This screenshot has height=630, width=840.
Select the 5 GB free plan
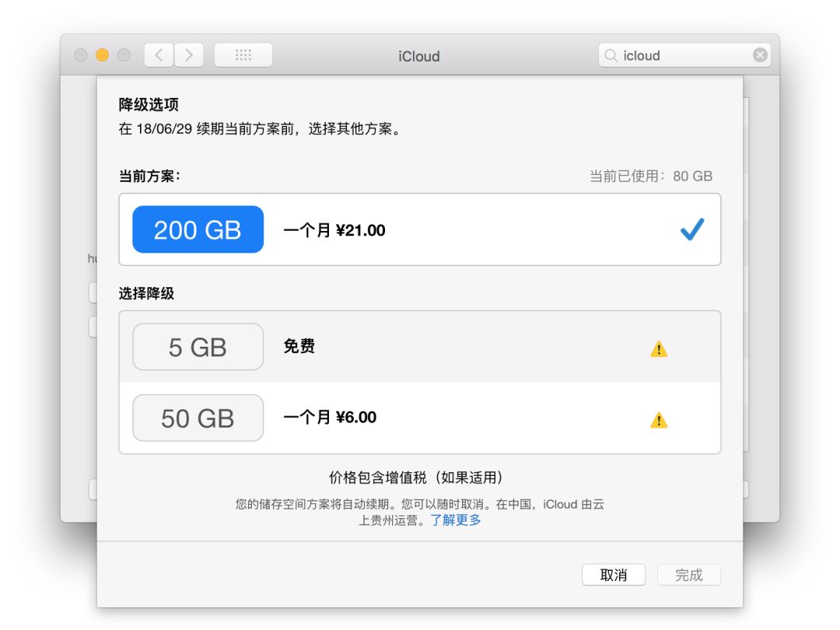(198, 347)
